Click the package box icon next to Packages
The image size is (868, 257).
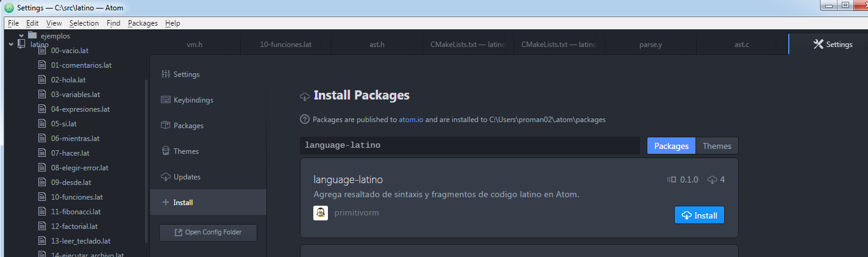point(165,125)
